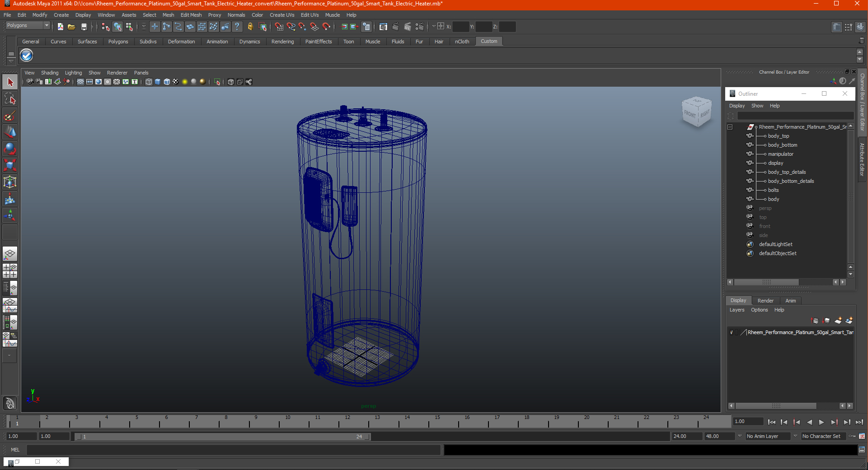Screen dimensions: 868x470
Task: Turn on use all lights icon
Action: point(185,82)
